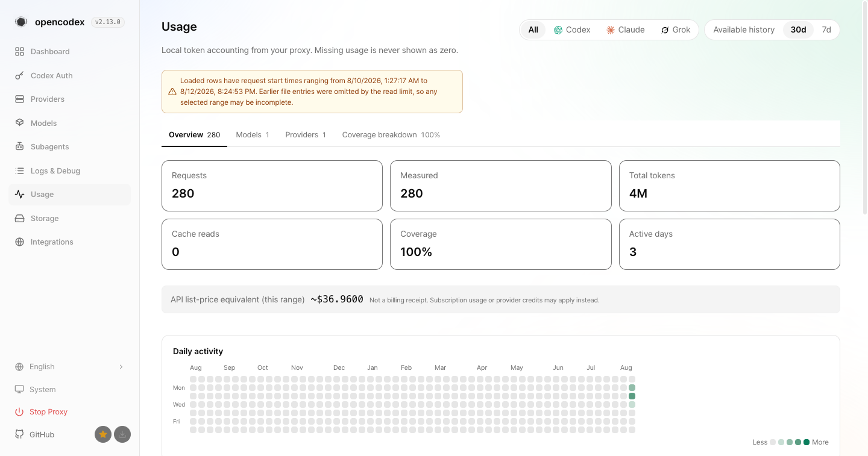This screenshot has height=456, width=868.
Task: Click the page vertical scrollbar
Action: coord(865,108)
